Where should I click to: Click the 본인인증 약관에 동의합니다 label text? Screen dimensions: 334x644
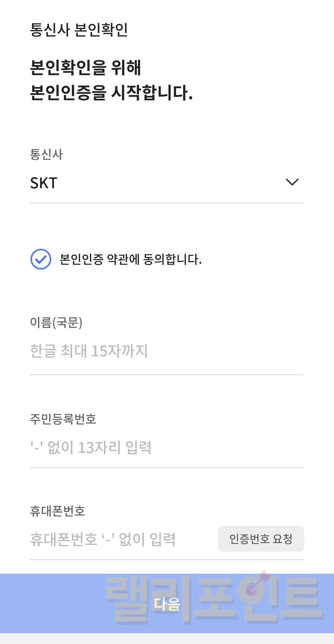click(130, 259)
